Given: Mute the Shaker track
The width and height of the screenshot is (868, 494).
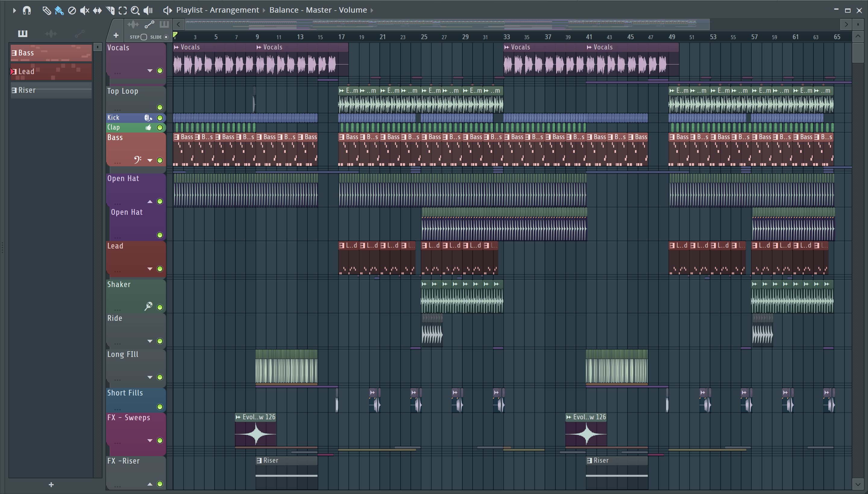Looking at the screenshot, I should click(x=160, y=307).
